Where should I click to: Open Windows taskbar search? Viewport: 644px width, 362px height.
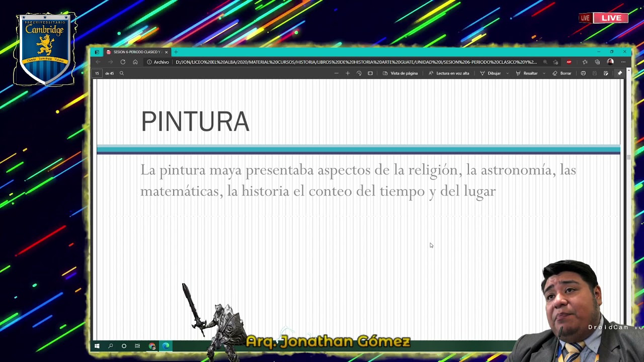[110, 346]
